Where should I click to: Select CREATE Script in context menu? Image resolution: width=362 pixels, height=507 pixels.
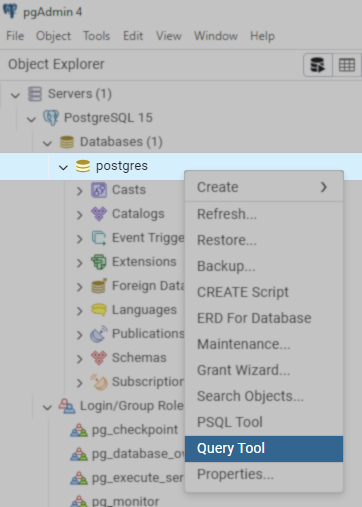pos(264,292)
